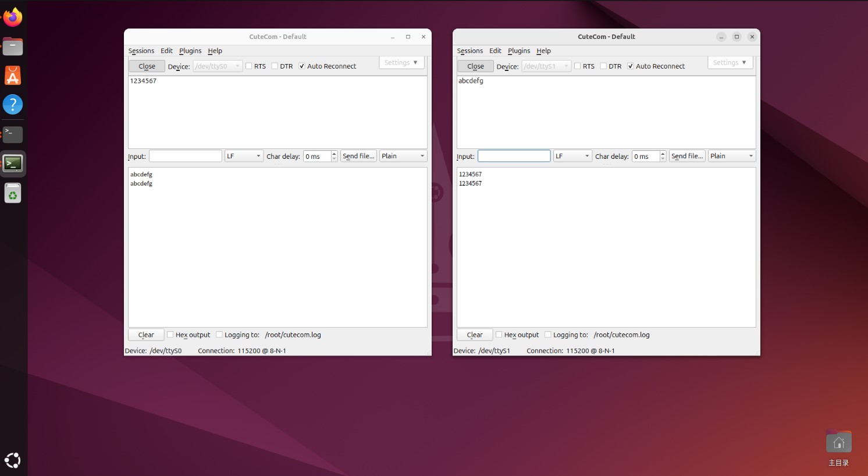Open Edit menu in left window

(166, 51)
